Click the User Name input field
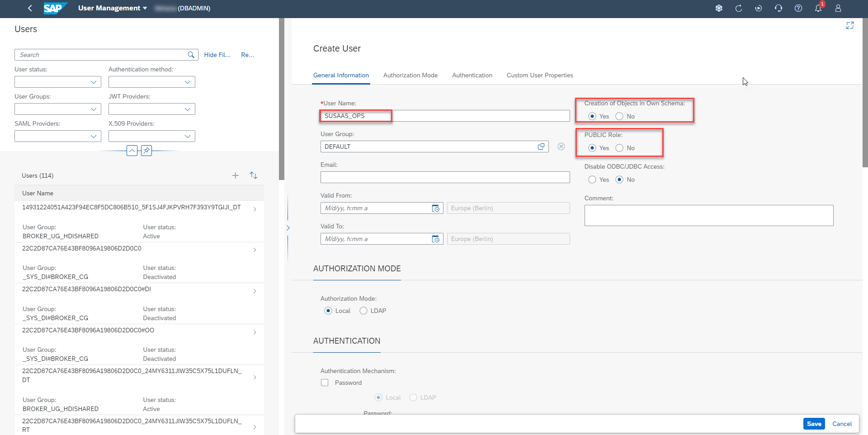The image size is (868, 435). click(445, 116)
